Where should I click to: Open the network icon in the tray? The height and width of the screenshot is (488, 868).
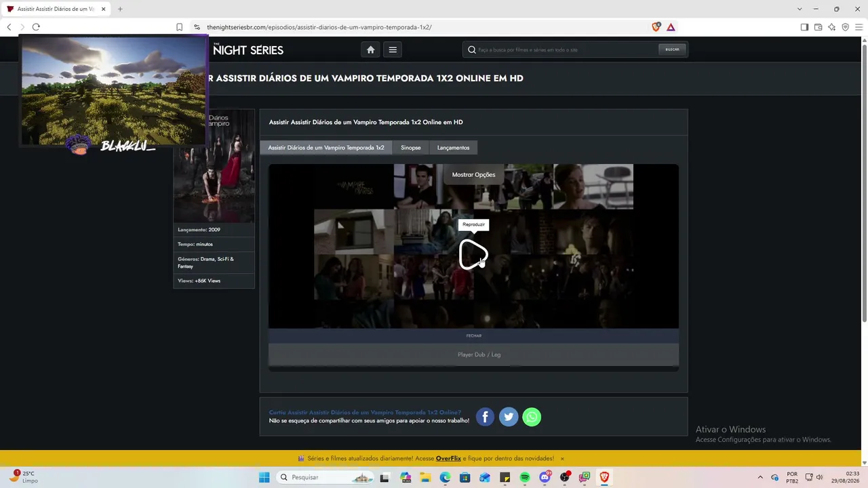pos(809,477)
